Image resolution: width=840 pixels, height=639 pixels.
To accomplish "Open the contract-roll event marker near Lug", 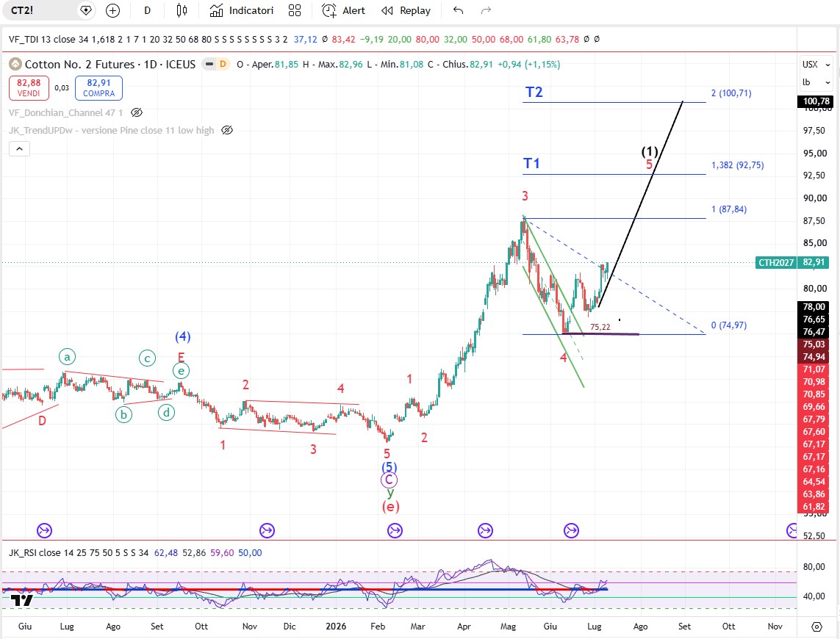I will coord(45,531).
